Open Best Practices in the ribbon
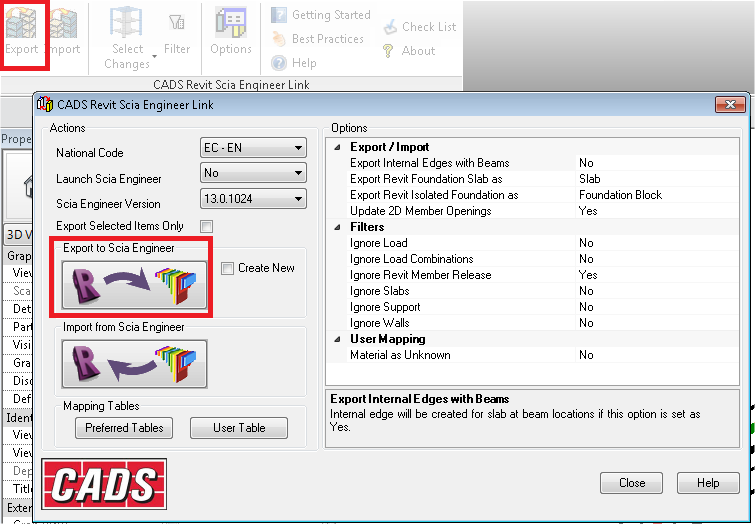 pyautogui.click(x=320, y=39)
